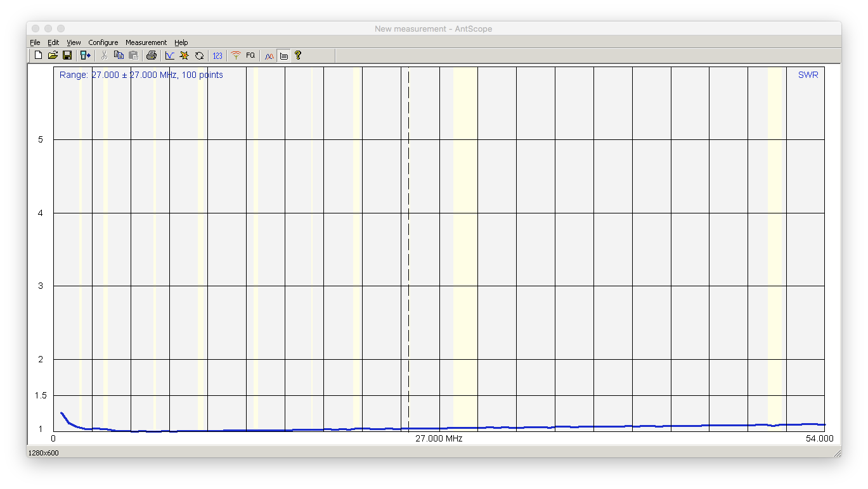Image resolution: width=868 pixels, height=489 pixels.
Task: Click the New document toolbar icon
Action: click(x=38, y=56)
